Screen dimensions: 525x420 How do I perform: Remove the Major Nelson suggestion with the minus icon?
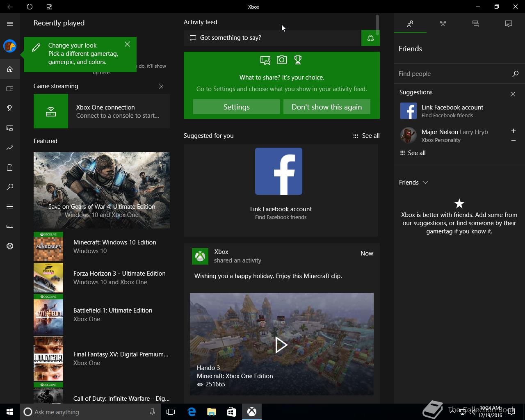513,141
